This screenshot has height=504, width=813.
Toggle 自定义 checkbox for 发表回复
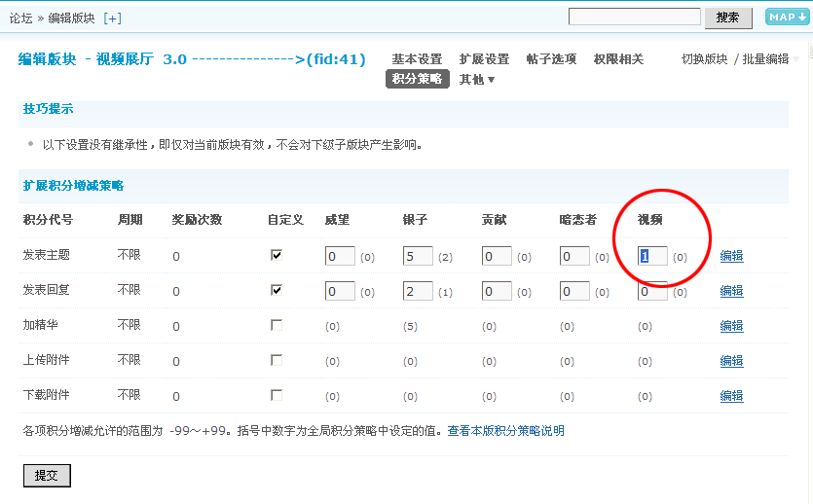pos(277,290)
